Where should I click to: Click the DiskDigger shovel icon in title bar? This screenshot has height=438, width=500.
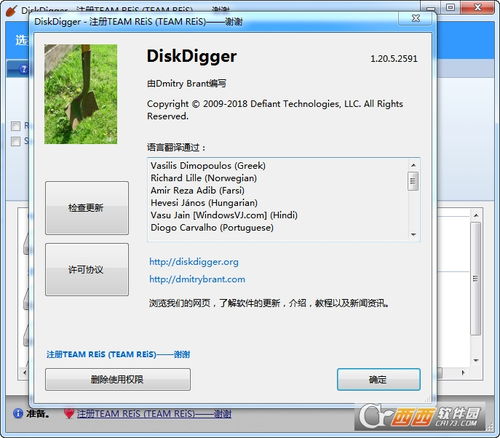click(11, 10)
